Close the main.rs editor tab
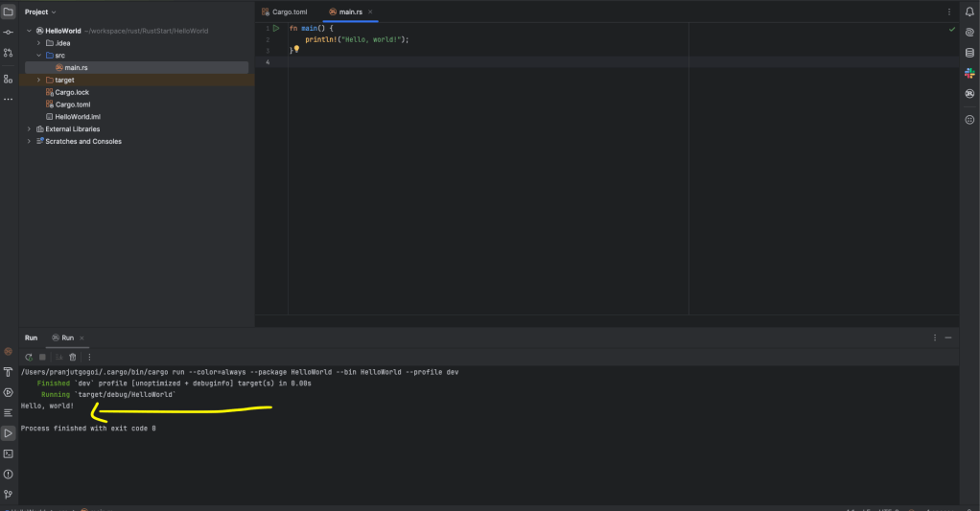980x511 pixels. [x=370, y=12]
